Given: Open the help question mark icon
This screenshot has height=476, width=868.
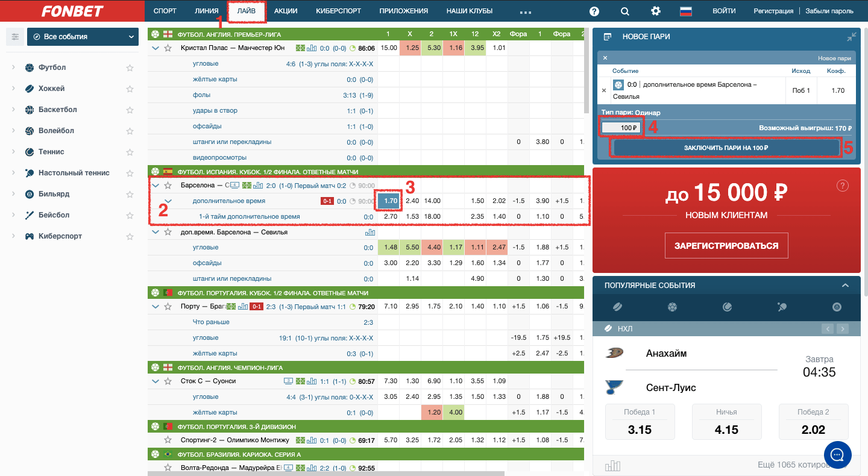Looking at the screenshot, I should point(594,11).
